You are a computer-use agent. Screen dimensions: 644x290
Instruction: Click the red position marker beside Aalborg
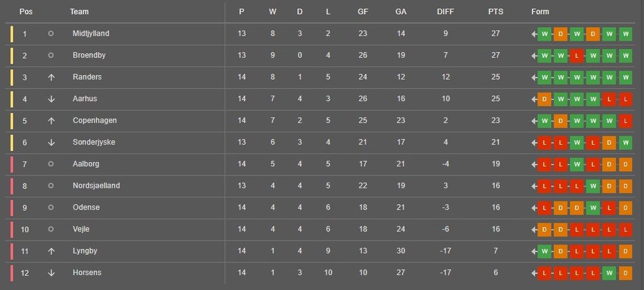point(12,164)
